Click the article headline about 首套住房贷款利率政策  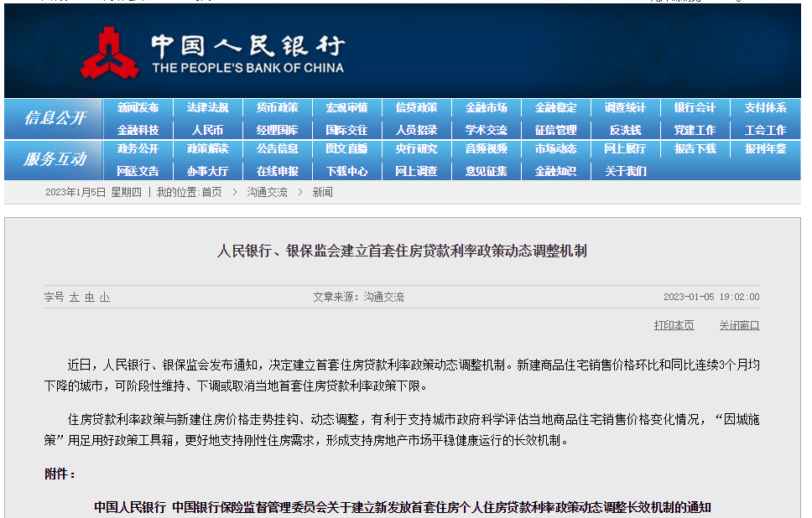(402, 251)
